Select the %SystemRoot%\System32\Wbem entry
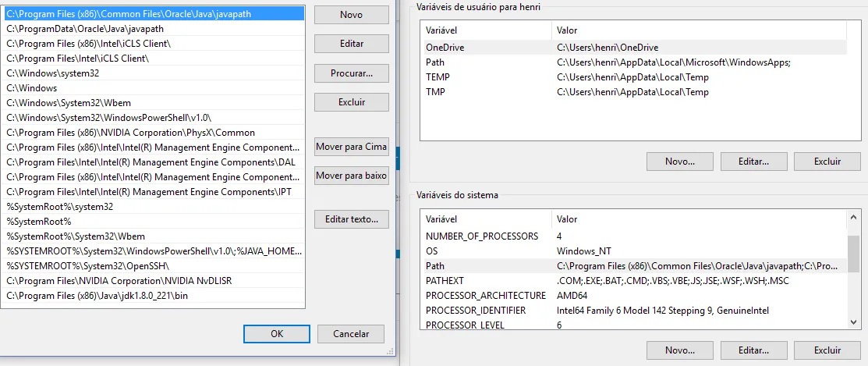This screenshot has height=366, width=868. tap(76, 236)
